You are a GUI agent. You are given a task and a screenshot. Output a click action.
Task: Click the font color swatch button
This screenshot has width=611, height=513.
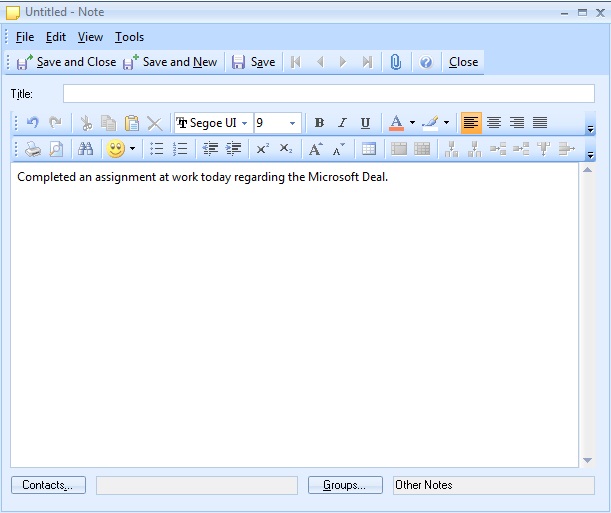[396, 123]
